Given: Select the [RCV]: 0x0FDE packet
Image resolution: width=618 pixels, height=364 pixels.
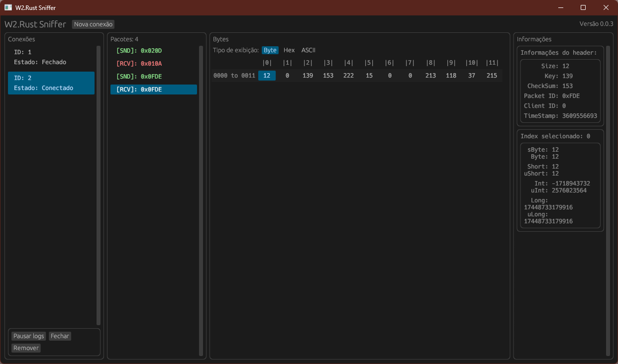Looking at the screenshot, I should click(154, 90).
